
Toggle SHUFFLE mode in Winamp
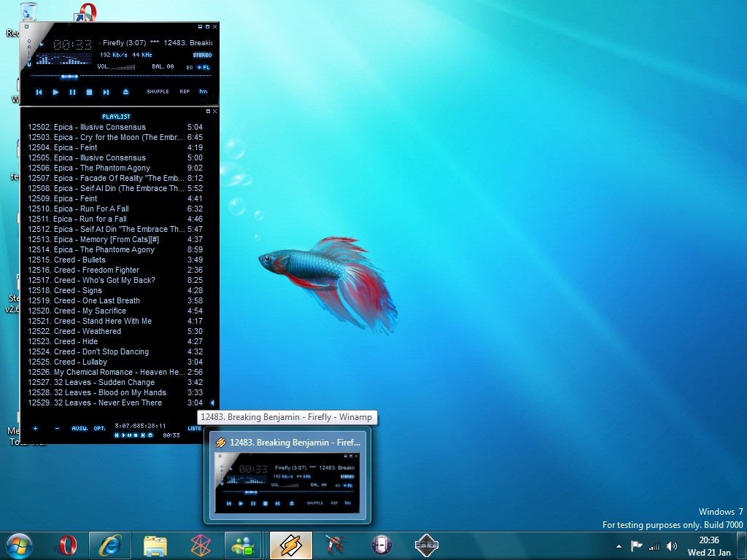click(158, 91)
